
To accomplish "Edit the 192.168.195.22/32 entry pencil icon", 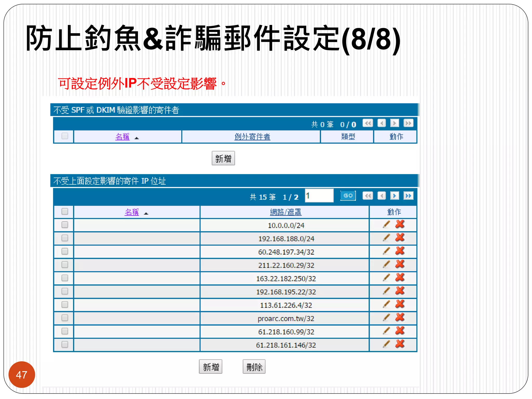I will 386,291.
